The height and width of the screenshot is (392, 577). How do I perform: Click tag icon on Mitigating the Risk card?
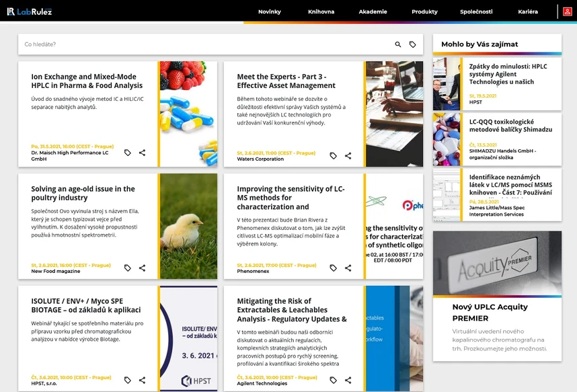point(333,380)
